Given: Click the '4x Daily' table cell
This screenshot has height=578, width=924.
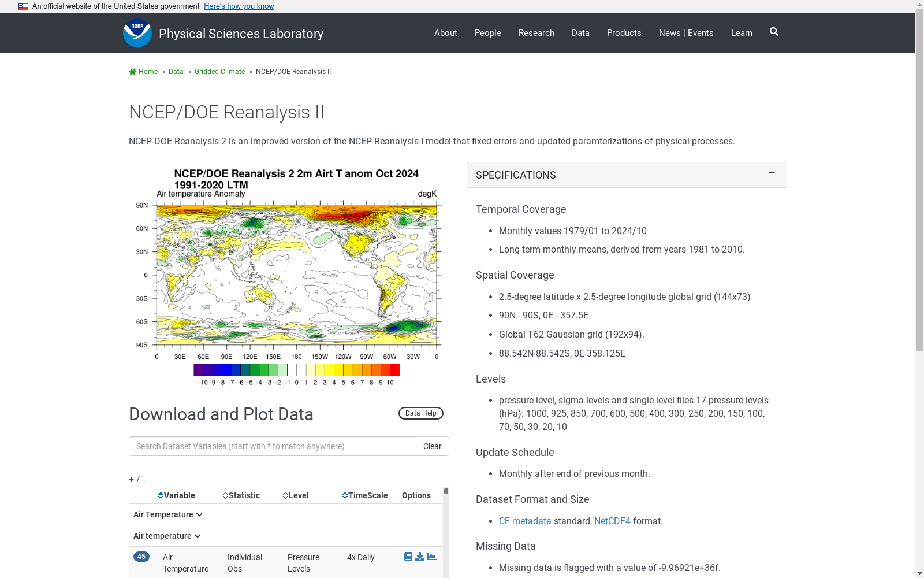Looking at the screenshot, I should click(361, 557).
